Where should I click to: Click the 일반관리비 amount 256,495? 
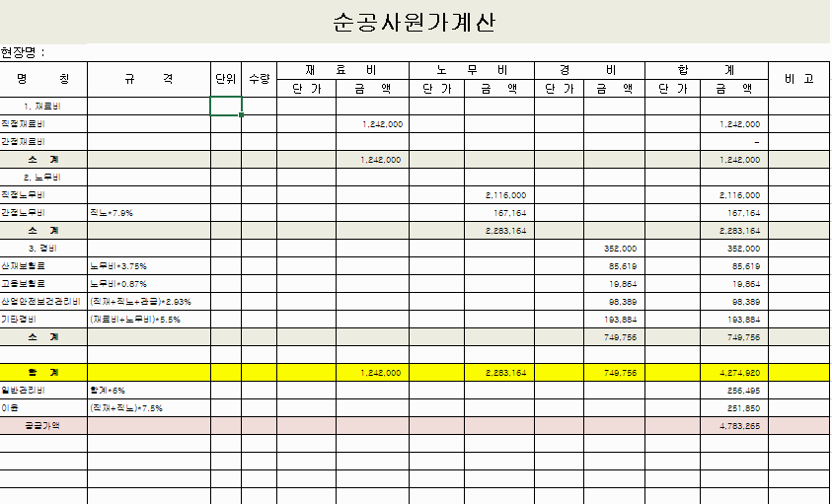pyautogui.click(x=744, y=391)
